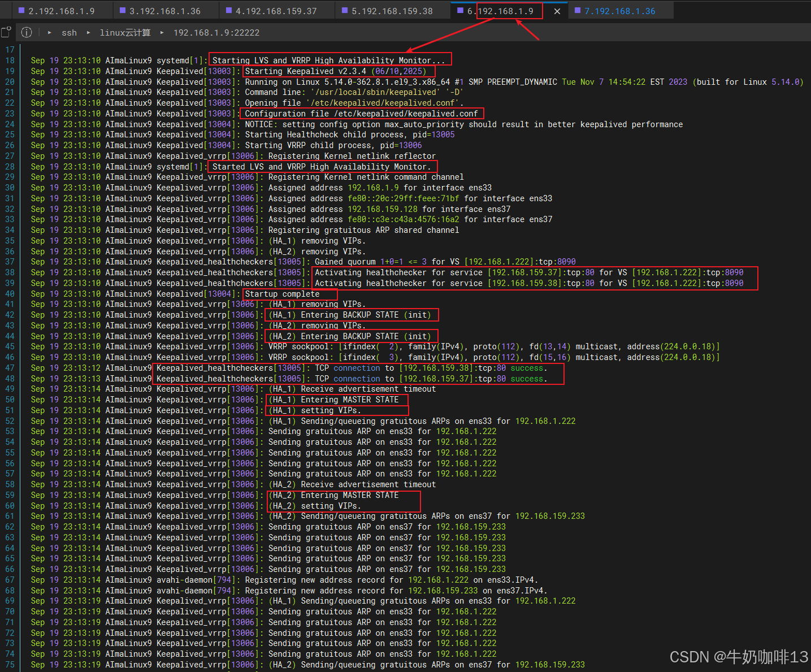Click the purple icon on tab 4.192.168.159.37
Image resolution: width=811 pixels, height=672 pixels.
tap(229, 10)
